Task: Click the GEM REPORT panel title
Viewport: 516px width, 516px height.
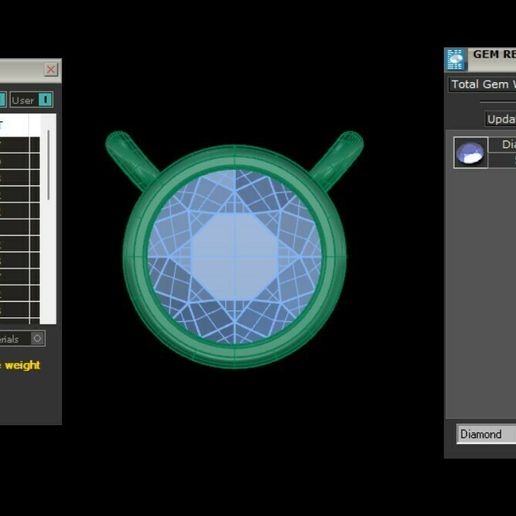Action: [494, 54]
